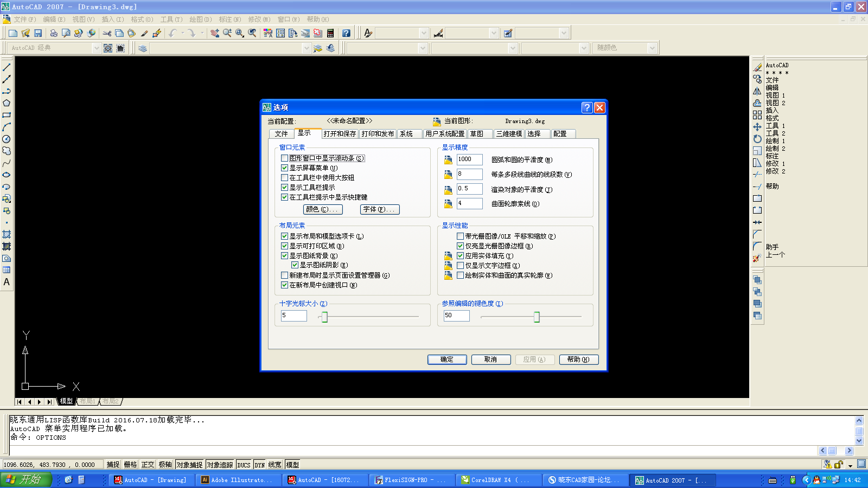Expand the Redo history dropdown arrow
Screen dimensions: 868x488
coord(202,33)
